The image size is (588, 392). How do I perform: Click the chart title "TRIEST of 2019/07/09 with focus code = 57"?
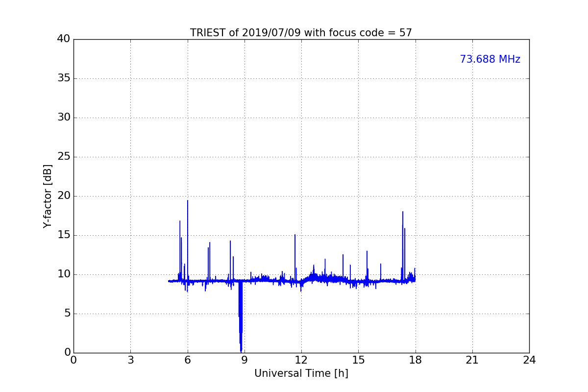[301, 33]
